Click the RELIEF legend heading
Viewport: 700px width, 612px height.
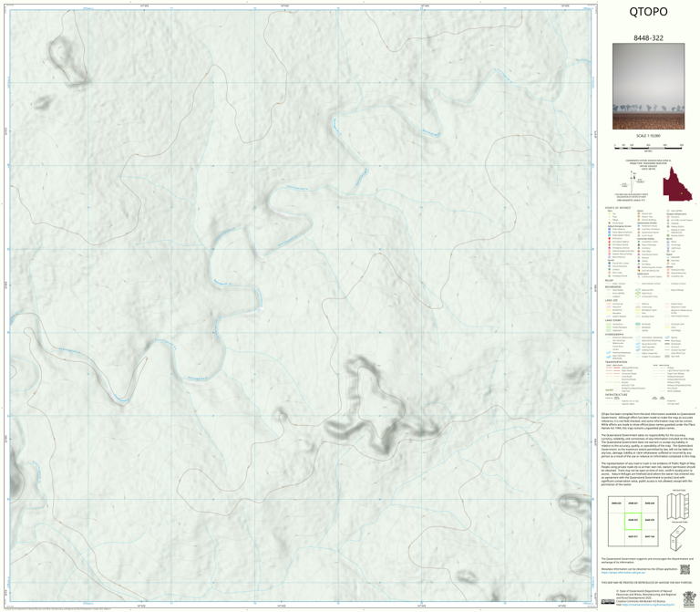[609, 281]
